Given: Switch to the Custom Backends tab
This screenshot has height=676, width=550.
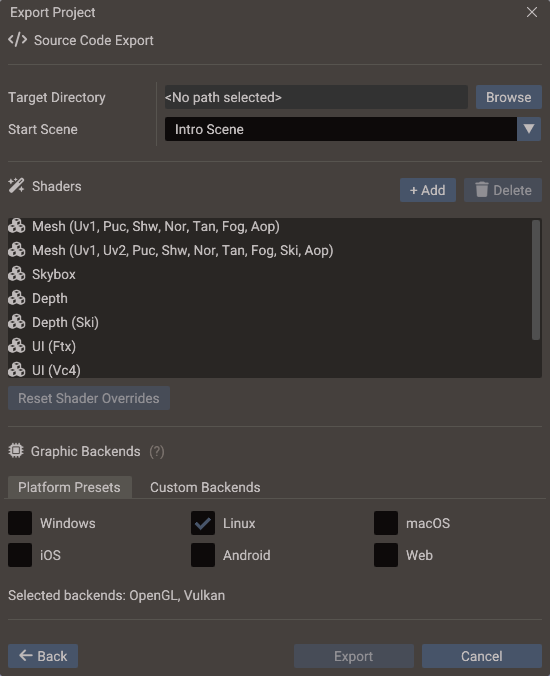Looking at the screenshot, I should tap(205, 487).
